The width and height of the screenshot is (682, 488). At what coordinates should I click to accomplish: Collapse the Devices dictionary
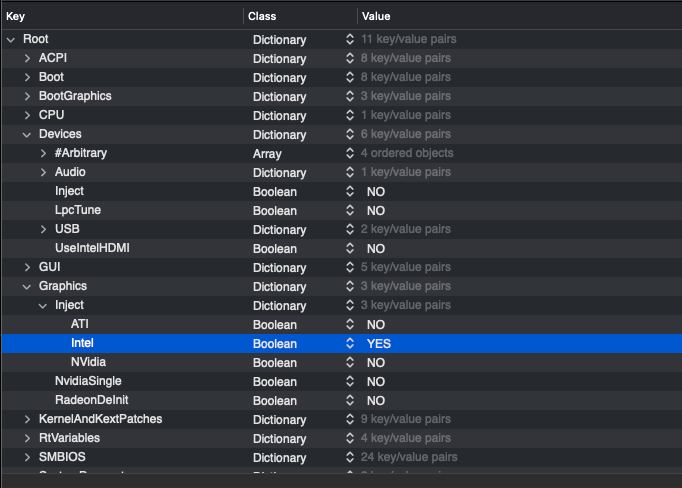(x=27, y=134)
